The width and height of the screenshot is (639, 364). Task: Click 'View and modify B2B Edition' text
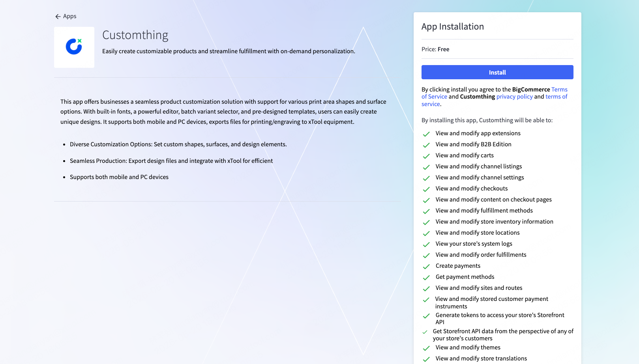pos(474,144)
